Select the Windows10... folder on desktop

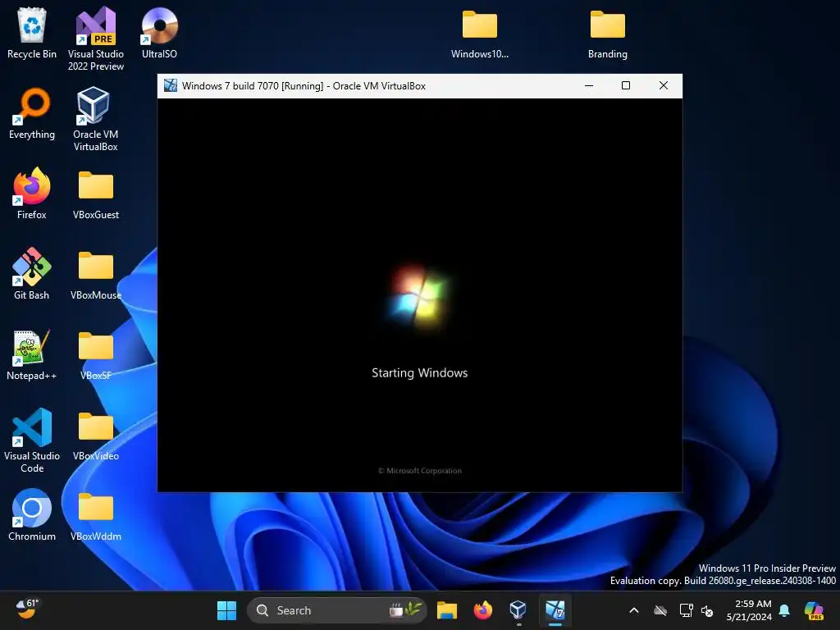pos(479,34)
